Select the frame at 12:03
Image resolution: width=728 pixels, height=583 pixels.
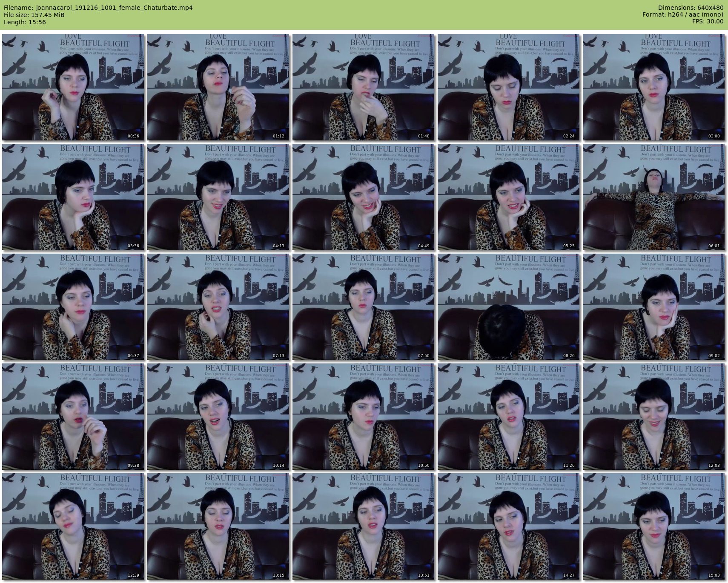click(653, 417)
